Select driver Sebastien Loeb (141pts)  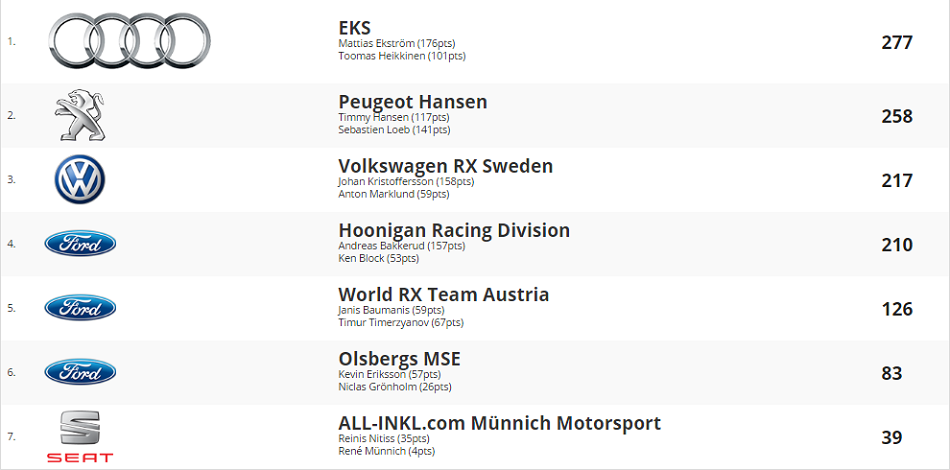pyautogui.click(x=394, y=130)
